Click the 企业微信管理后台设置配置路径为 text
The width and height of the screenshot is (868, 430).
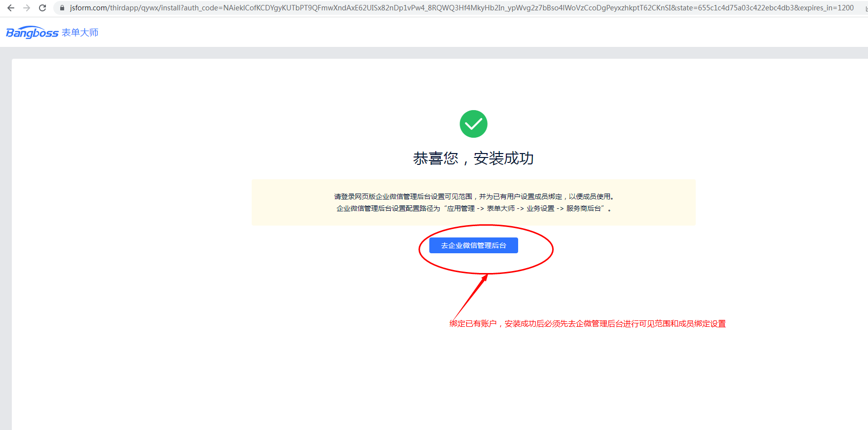tap(388, 209)
